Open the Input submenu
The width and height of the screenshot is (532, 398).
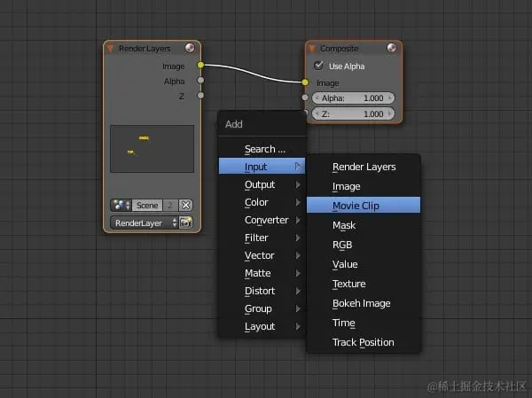[x=262, y=167]
